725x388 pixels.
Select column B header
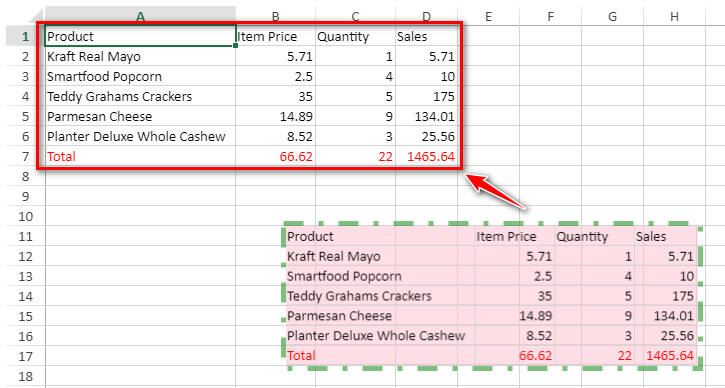click(x=276, y=16)
